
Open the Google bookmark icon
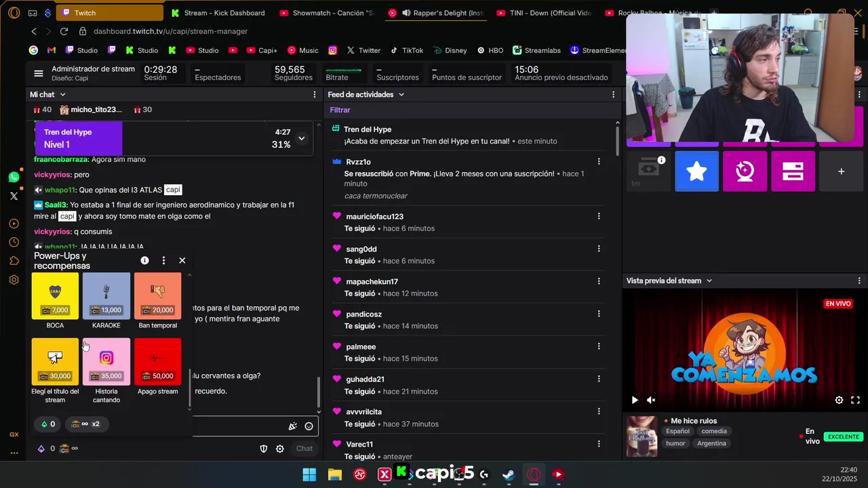coord(33,50)
